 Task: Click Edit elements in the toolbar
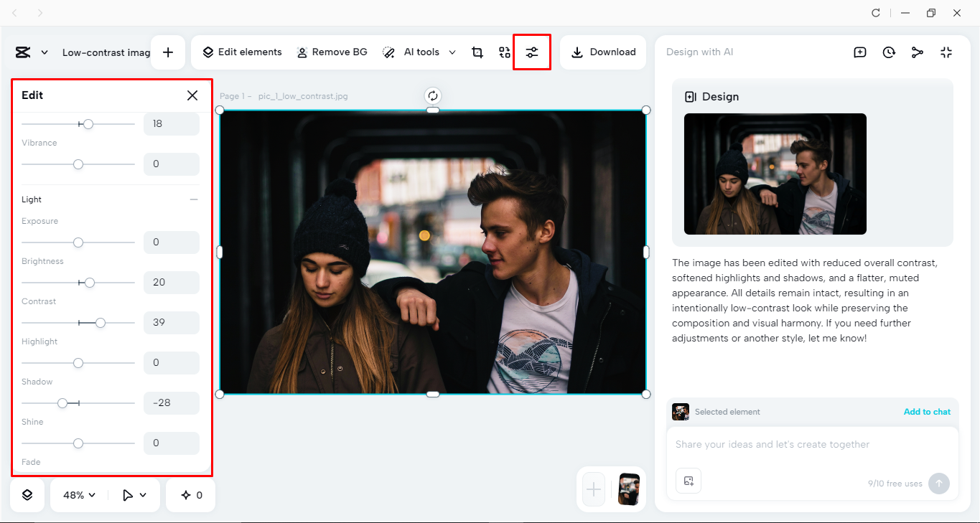pyautogui.click(x=242, y=52)
